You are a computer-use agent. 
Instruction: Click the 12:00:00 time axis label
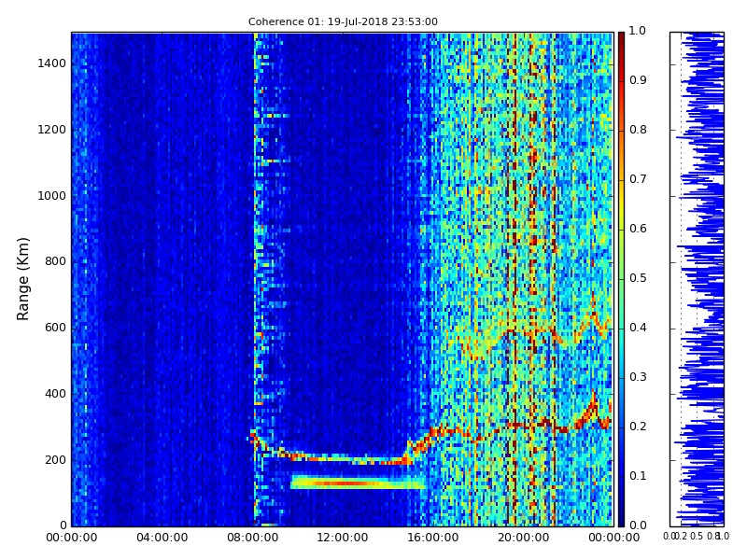pos(343,538)
